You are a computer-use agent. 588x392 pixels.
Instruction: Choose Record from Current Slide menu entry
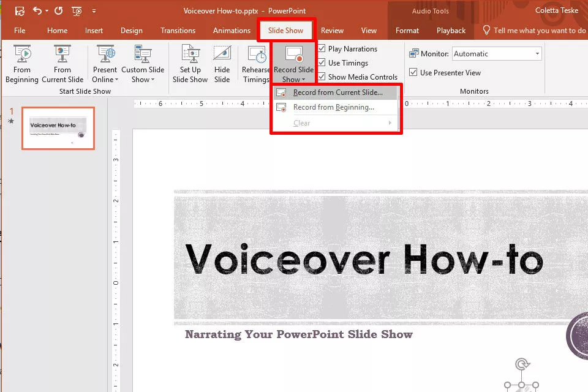(337, 92)
